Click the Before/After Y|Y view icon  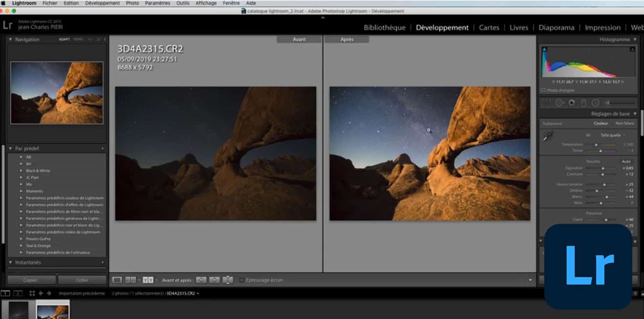(x=148, y=280)
